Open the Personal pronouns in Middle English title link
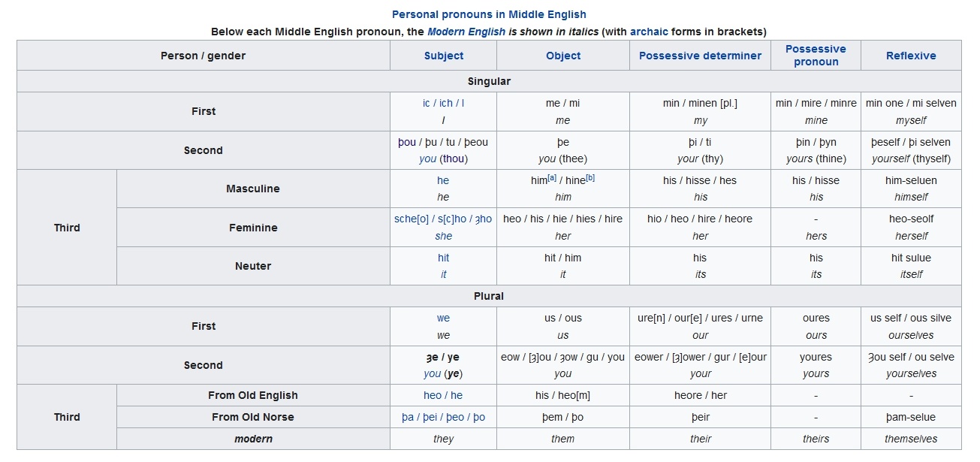Screen dimensions: 980x462 coord(489,14)
